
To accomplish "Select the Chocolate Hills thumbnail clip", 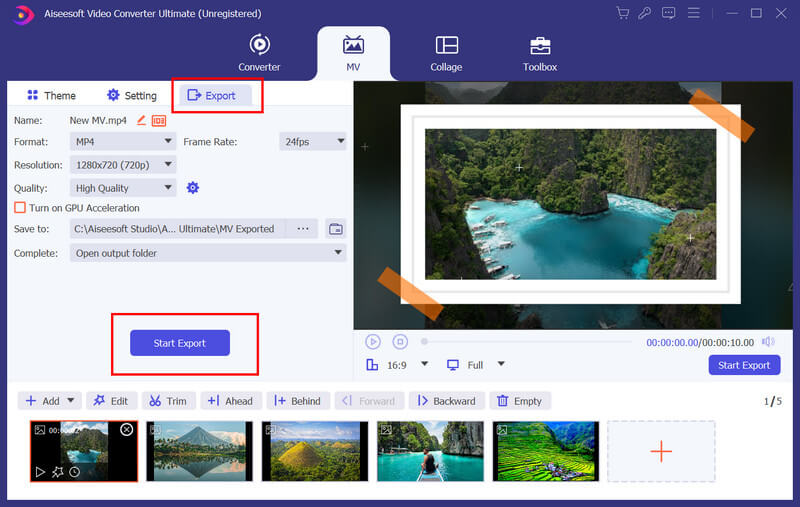I will coord(315,451).
